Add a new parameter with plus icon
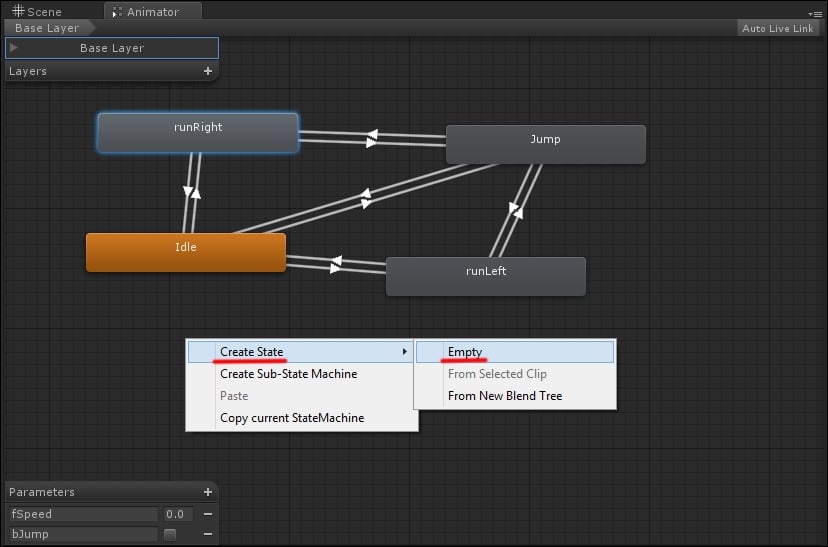The image size is (828, 547). 208,492
